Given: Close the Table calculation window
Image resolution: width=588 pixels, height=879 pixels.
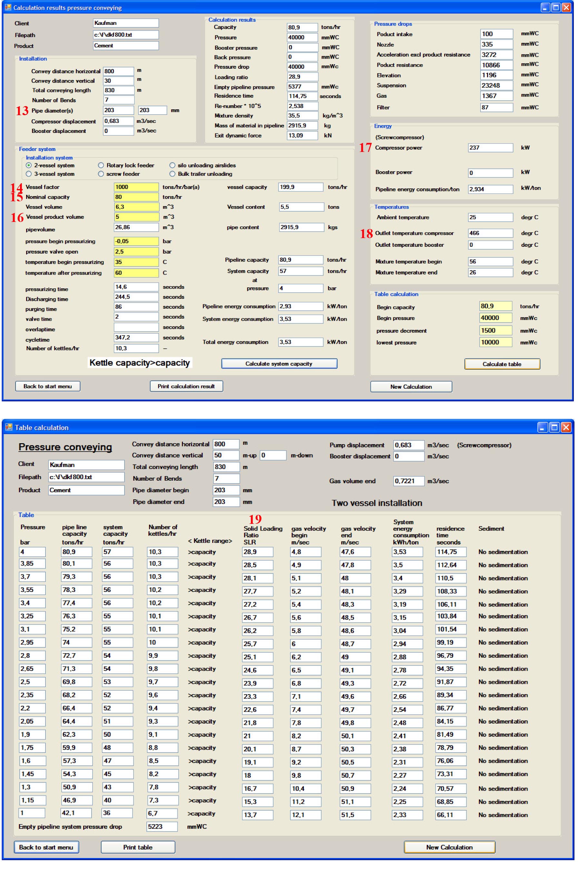Looking at the screenshot, I should click(x=566, y=427).
